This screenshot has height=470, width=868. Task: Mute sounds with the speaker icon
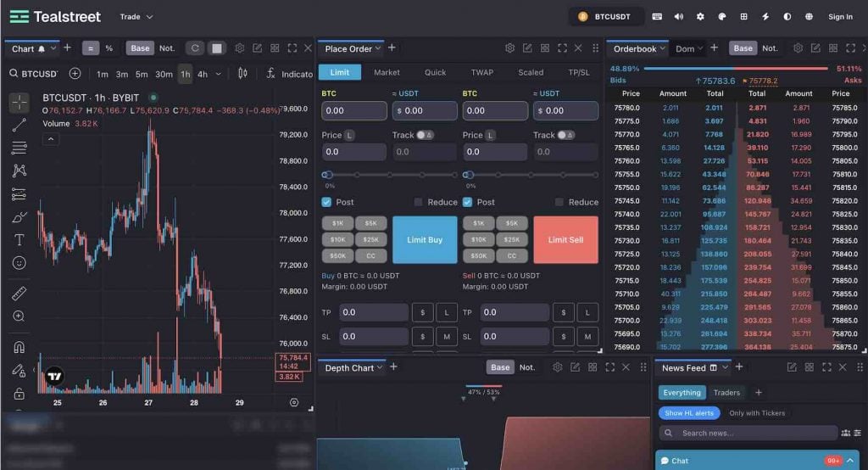click(x=679, y=17)
